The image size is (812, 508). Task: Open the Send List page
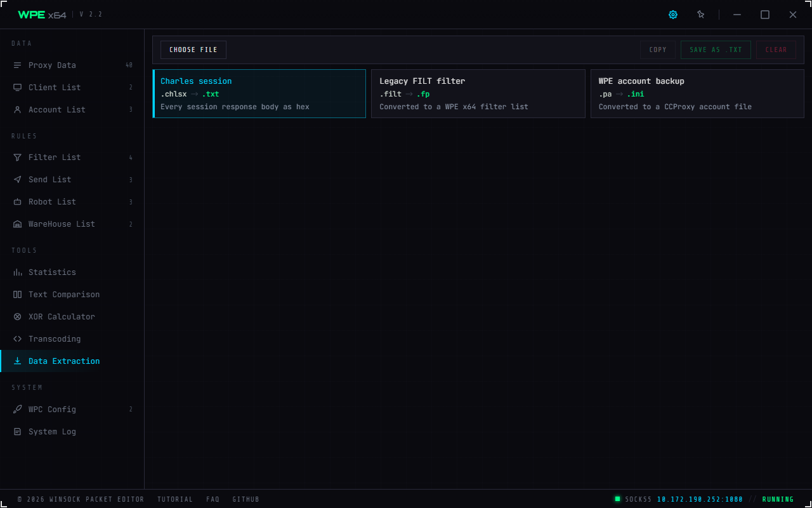click(72, 180)
